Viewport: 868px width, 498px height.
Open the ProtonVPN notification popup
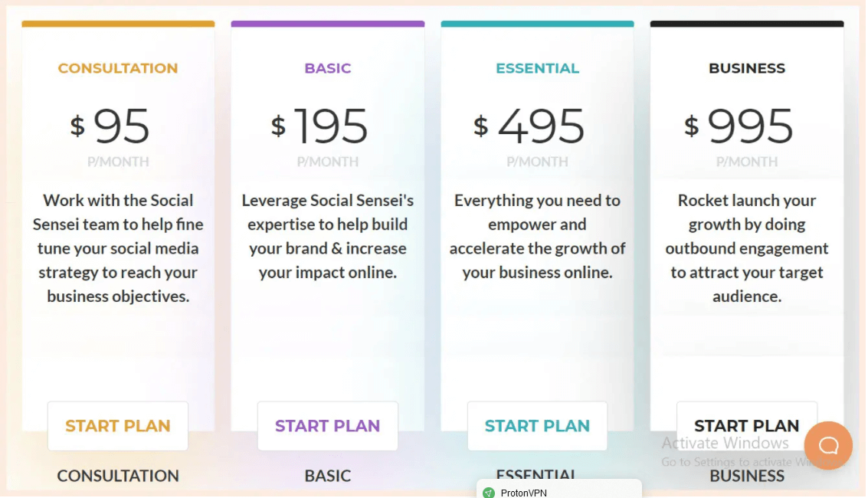tap(559, 489)
